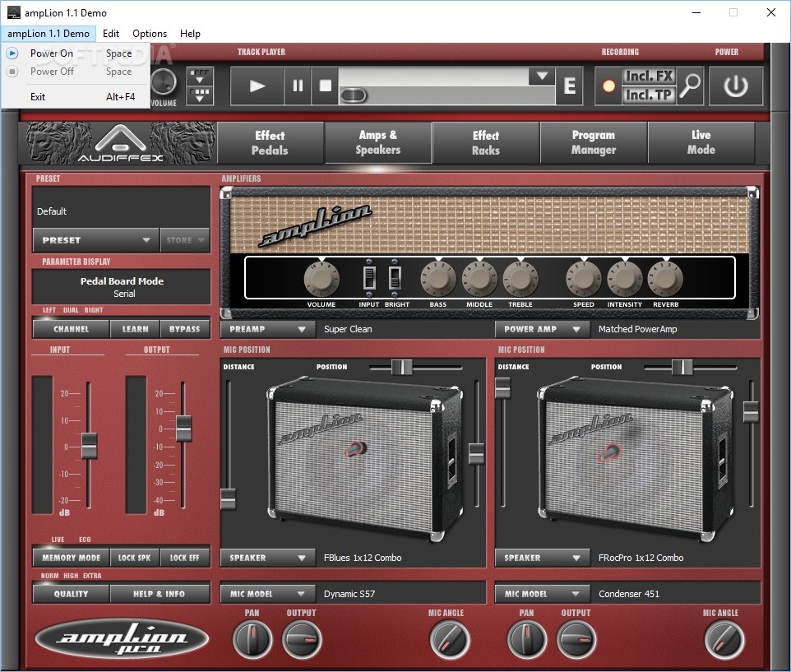Click the right mic DISTANCE slider handle

502,387
